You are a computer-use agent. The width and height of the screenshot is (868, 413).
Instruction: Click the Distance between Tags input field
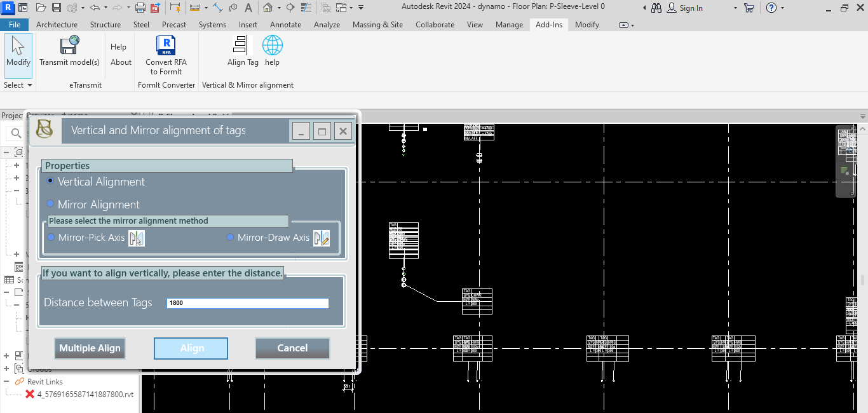tap(248, 303)
